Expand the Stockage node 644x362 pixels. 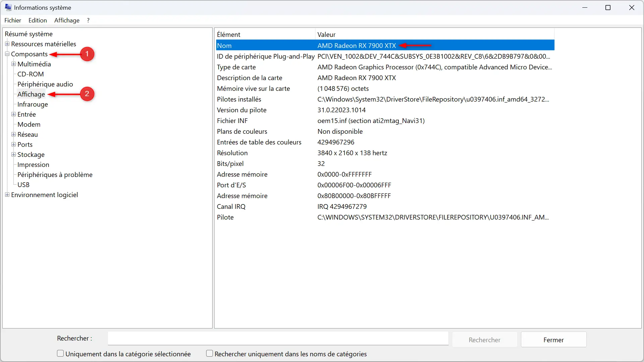coord(13,155)
